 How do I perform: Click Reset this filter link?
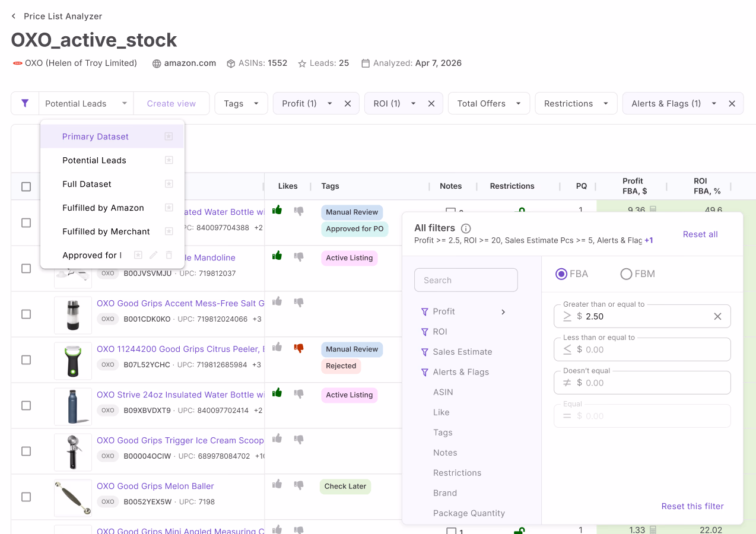point(693,506)
